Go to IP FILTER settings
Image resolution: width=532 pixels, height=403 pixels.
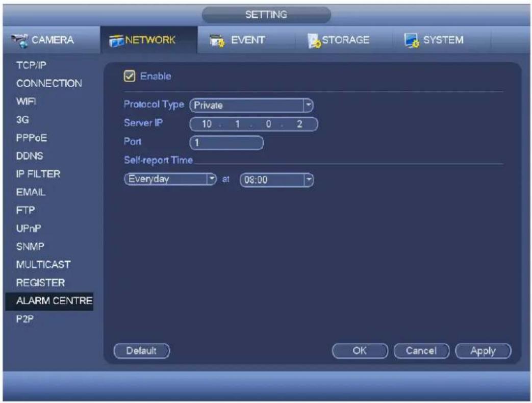(x=38, y=174)
